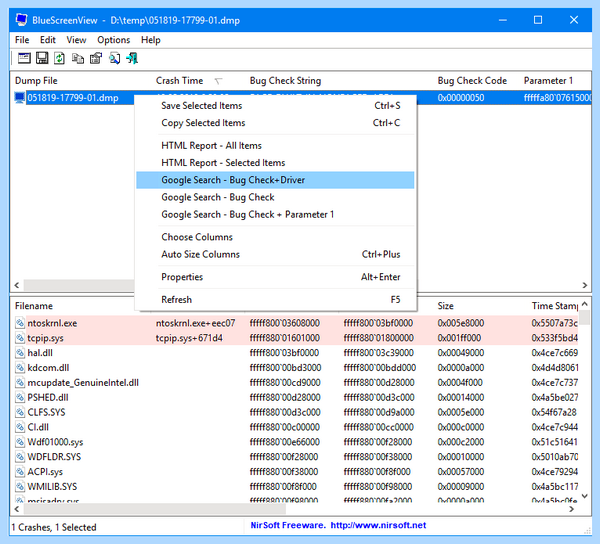Click the icon beside mcupdate_GenuineIntel.dll

pos(20,383)
